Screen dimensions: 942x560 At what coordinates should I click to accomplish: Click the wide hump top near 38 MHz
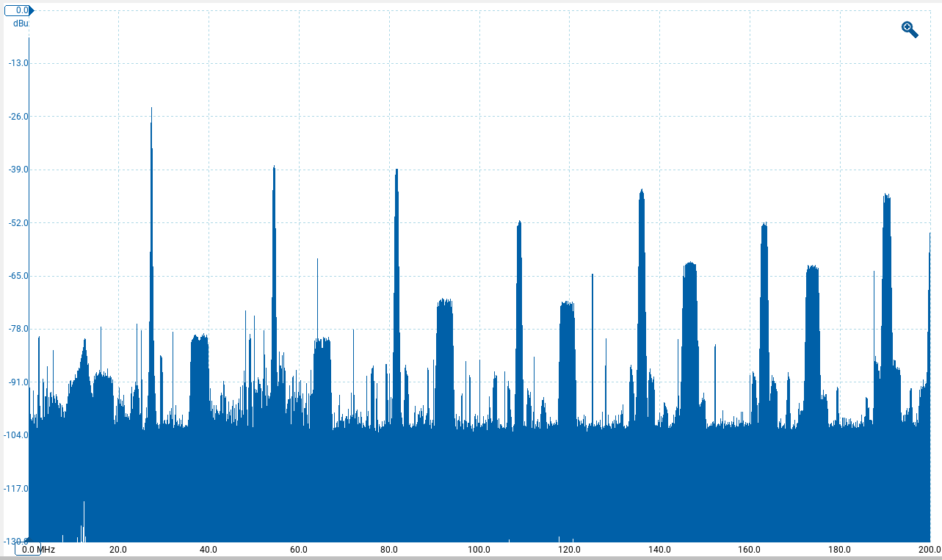(x=199, y=338)
